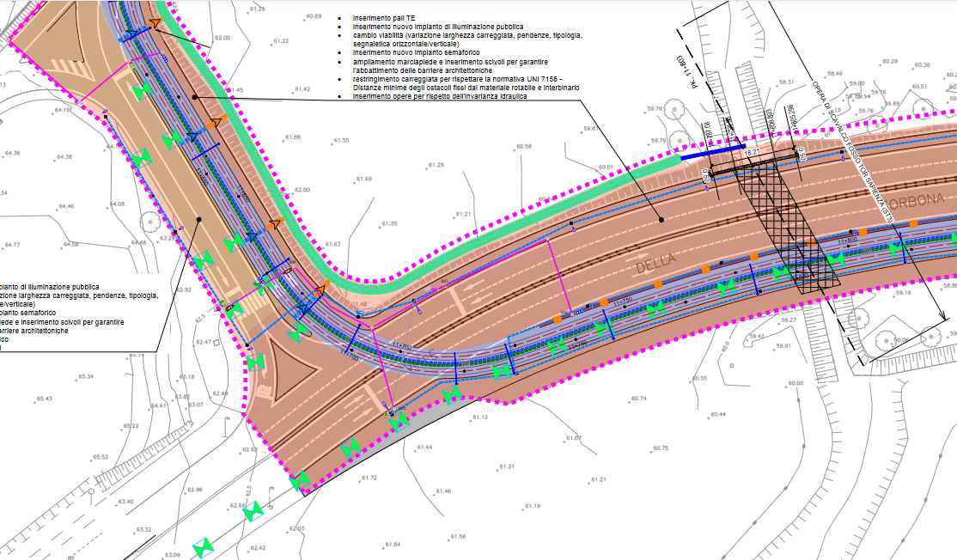The height and width of the screenshot is (560, 957).
Task: Select the cyan bowtie marker at bottom left
Action: point(203,547)
